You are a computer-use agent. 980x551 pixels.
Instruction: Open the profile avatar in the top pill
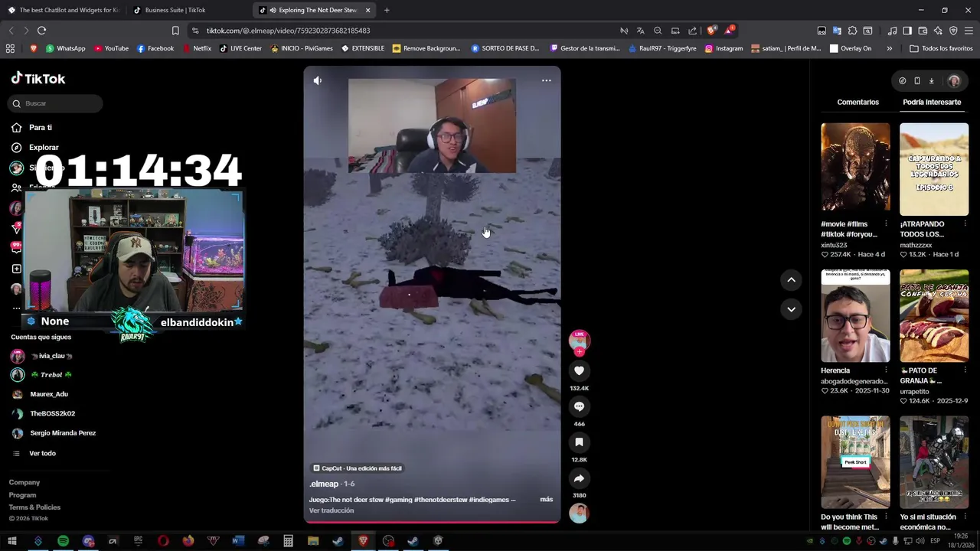point(954,80)
